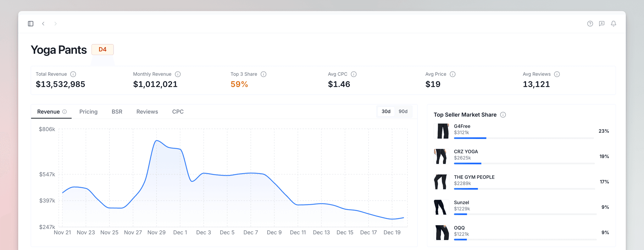The image size is (644, 250).
Task: Click info icon beside Top Seller Market Share
Action: click(x=503, y=115)
